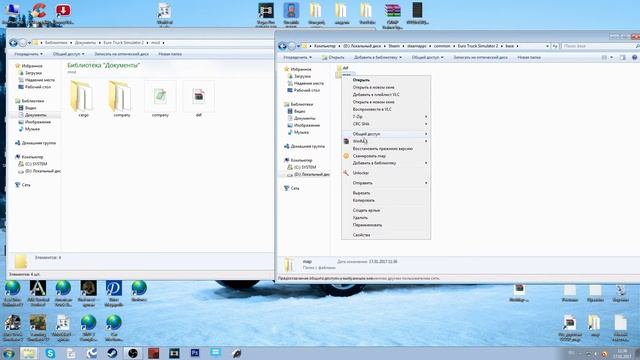640x360 pixels.
Task: Select Сеть in base window sidebar
Action: coord(295,189)
